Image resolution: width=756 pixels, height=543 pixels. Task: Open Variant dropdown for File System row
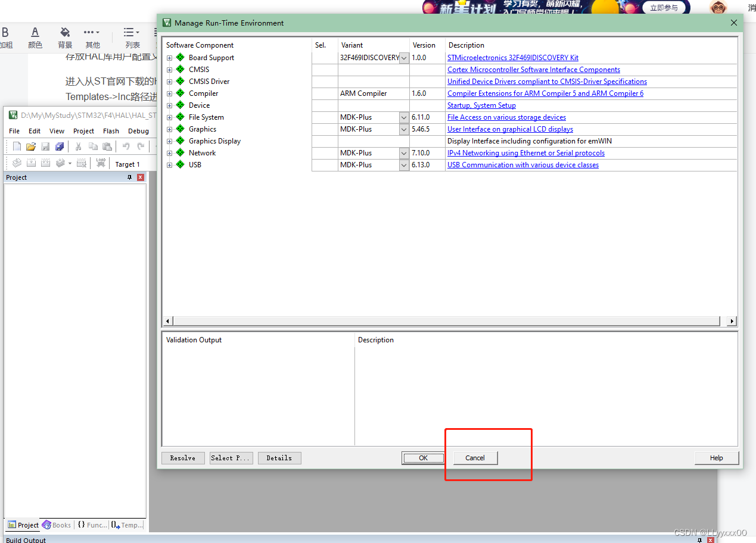click(404, 117)
